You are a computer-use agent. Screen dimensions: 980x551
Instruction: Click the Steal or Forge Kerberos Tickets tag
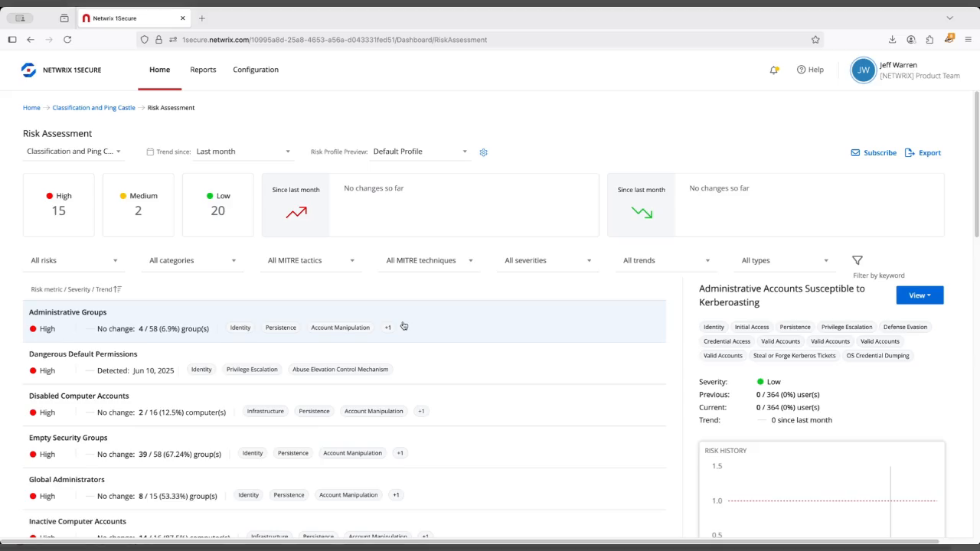794,356
